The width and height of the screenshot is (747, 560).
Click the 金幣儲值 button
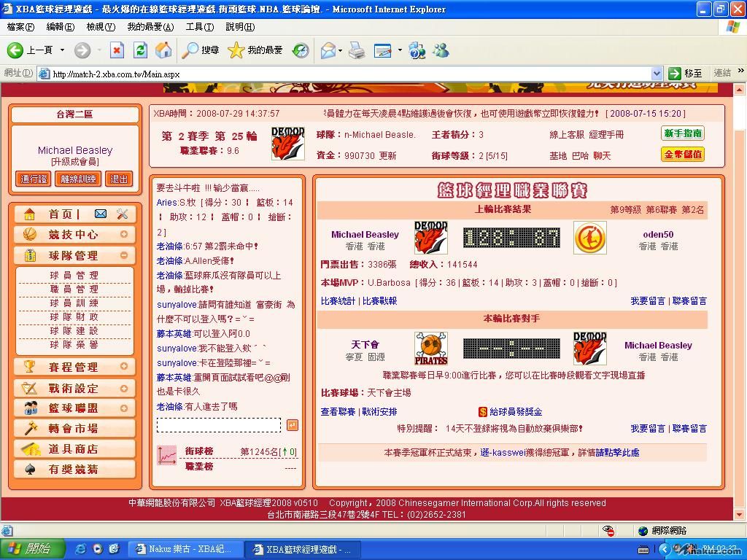[x=683, y=155]
